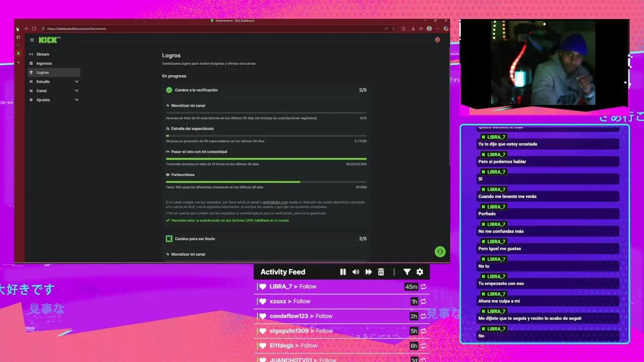Viewport: 644px width, 362px height.
Task: Clear Activity Feed with trash icon
Action: pos(381,272)
